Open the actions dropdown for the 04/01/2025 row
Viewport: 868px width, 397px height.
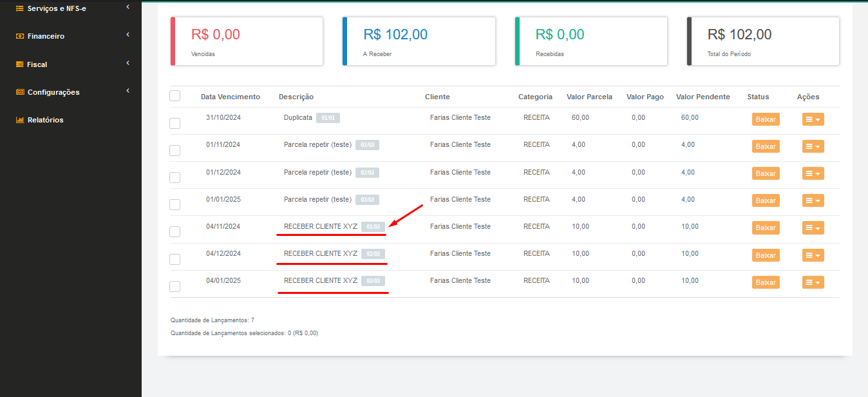click(813, 282)
